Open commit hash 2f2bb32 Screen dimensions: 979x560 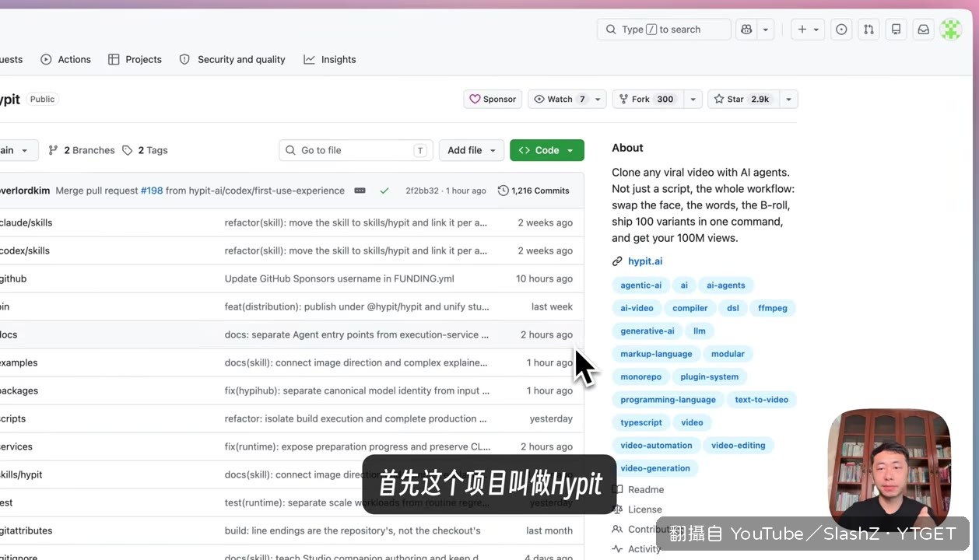422,191
